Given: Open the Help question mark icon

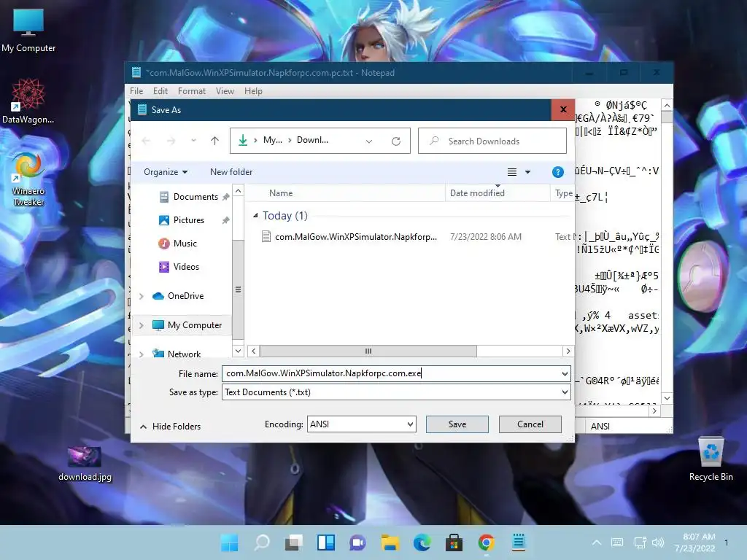Looking at the screenshot, I should (x=557, y=172).
